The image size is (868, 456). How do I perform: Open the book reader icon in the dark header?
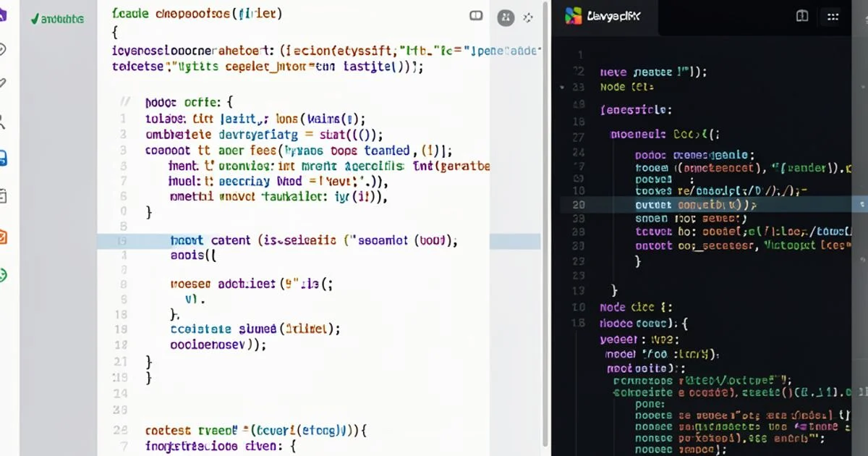[x=802, y=15]
